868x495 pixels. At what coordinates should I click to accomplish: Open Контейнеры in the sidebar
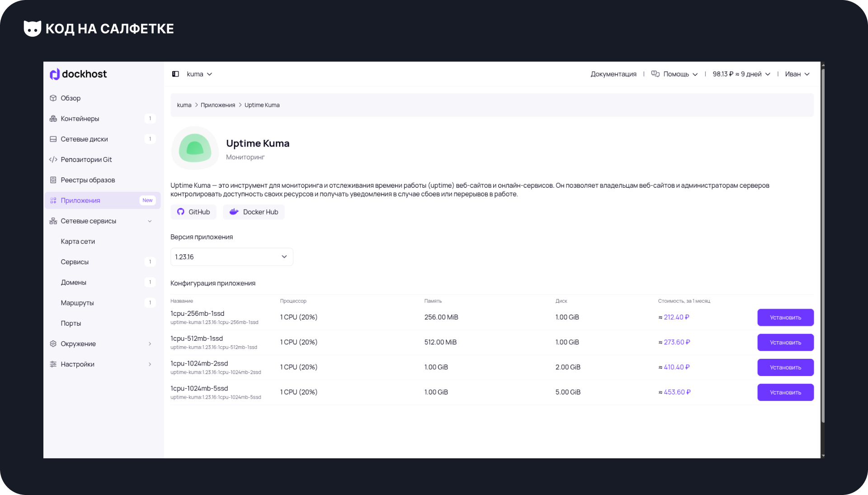pos(103,119)
